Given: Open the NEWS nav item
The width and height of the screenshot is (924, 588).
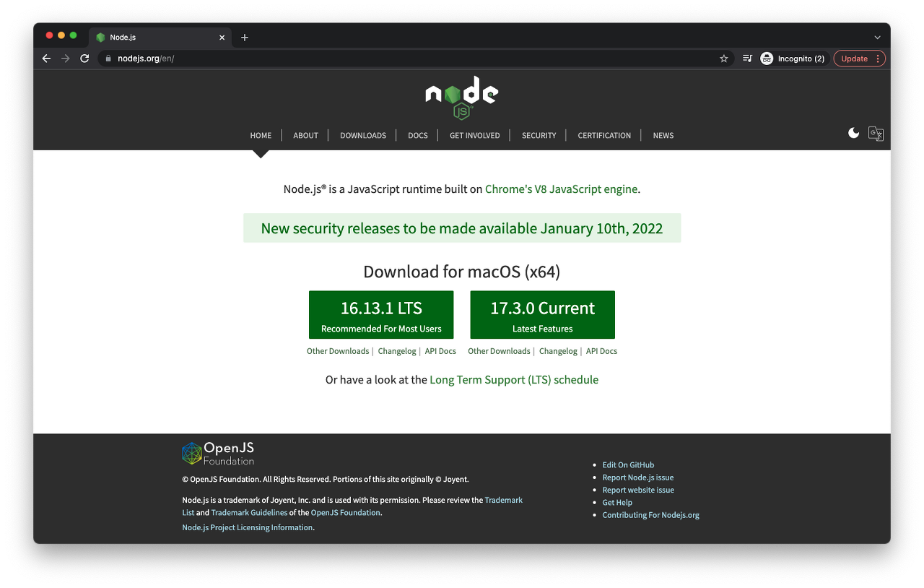Looking at the screenshot, I should pyautogui.click(x=663, y=136).
